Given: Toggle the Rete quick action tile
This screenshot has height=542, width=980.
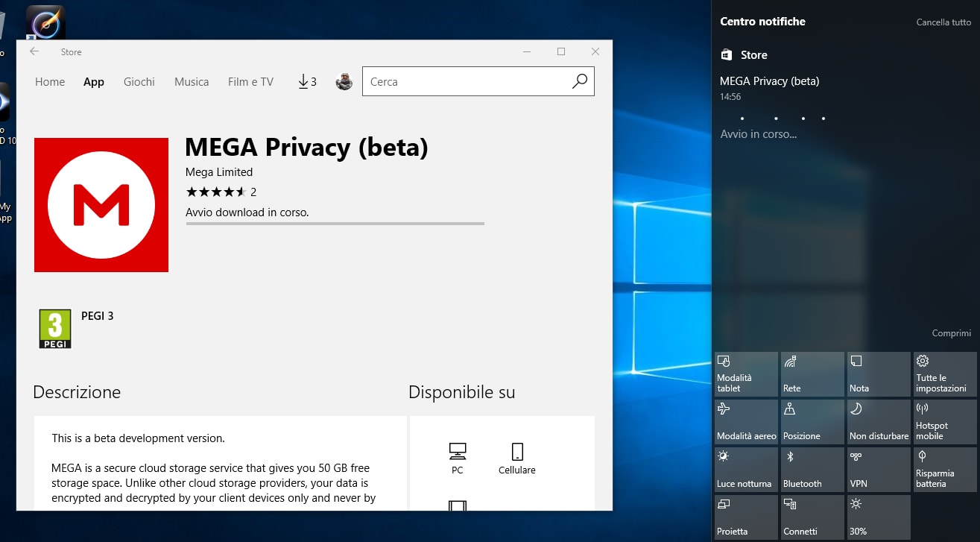Looking at the screenshot, I should point(812,374).
